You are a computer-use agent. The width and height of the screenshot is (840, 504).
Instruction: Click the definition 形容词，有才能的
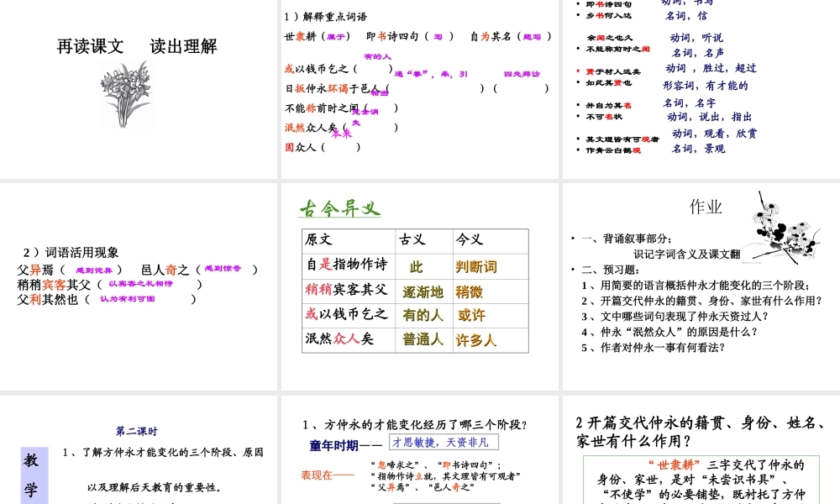pos(705,85)
